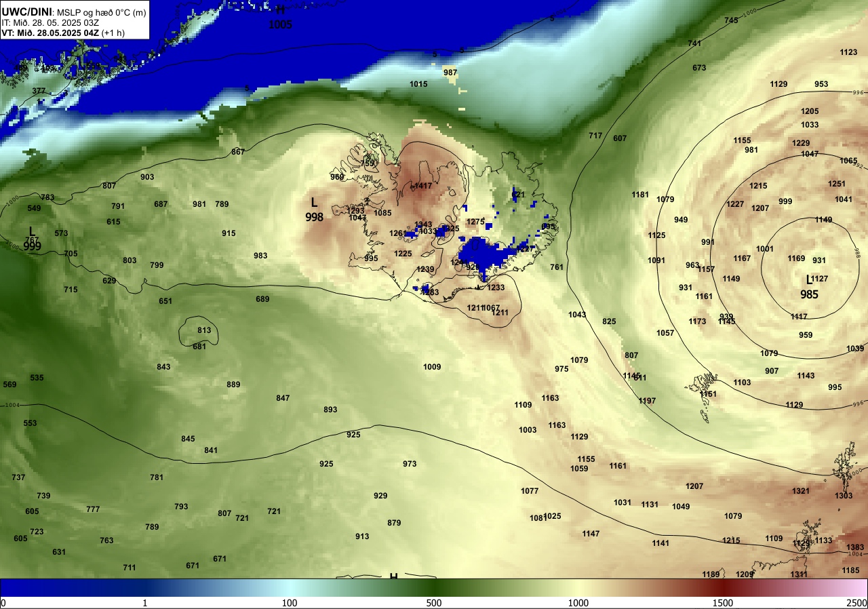Click the height value 987
The height and width of the screenshot is (609, 868).
(x=450, y=73)
